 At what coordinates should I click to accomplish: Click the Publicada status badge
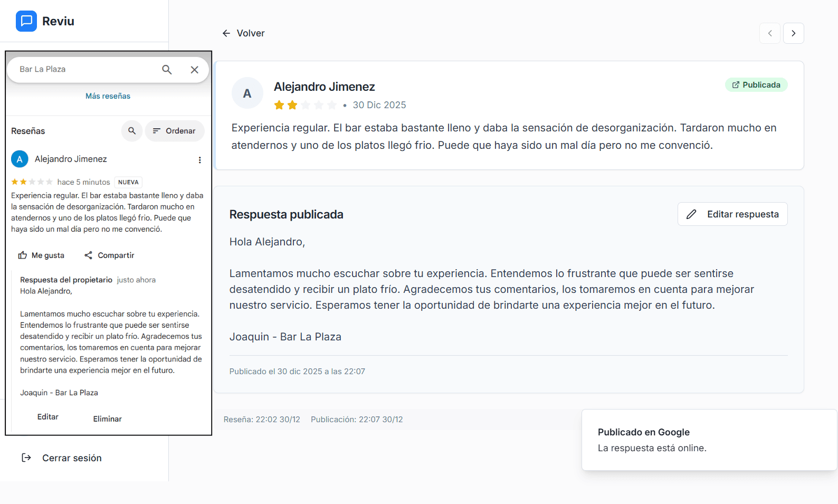[x=756, y=85]
